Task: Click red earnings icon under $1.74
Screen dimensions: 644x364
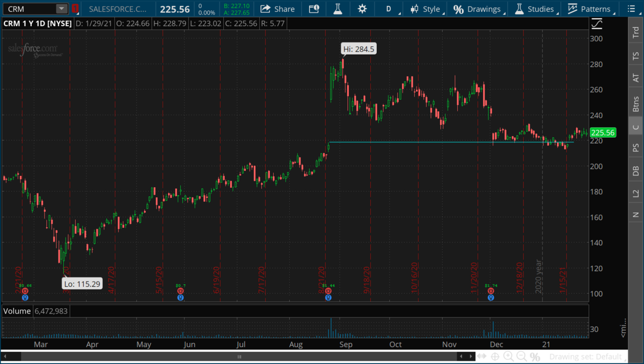Action: [x=491, y=291]
